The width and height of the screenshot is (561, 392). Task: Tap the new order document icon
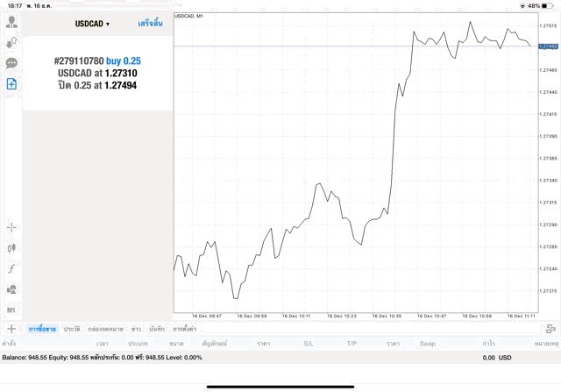tap(11, 83)
